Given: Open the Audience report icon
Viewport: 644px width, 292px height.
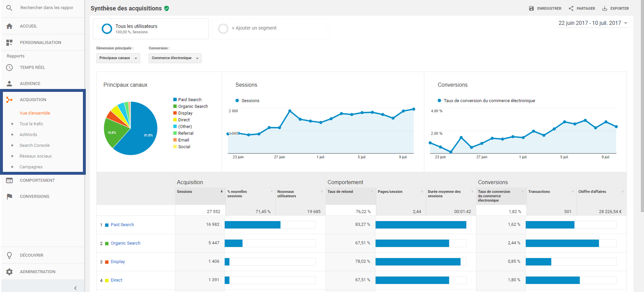Looking at the screenshot, I should click(x=9, y=83).
